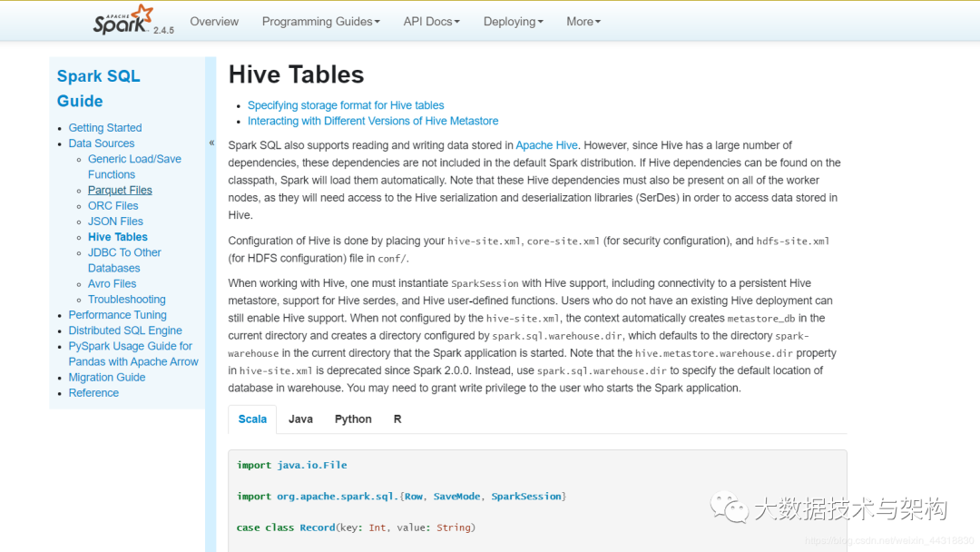The width and height of the screenshot is (980, 552).
Task: Click the Apache Spark logo
Action: 122,20
